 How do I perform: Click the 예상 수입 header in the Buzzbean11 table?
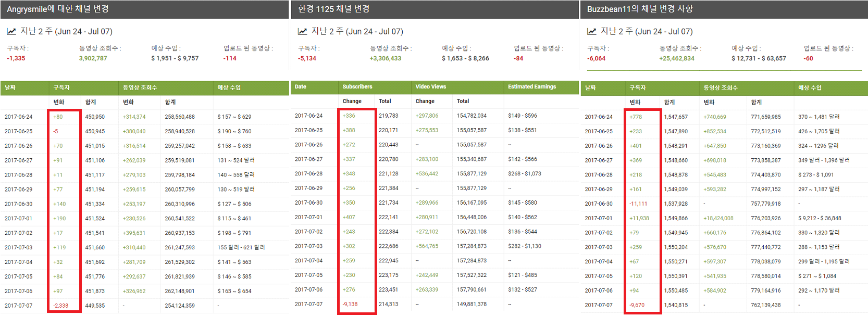(x=810, y=87)
